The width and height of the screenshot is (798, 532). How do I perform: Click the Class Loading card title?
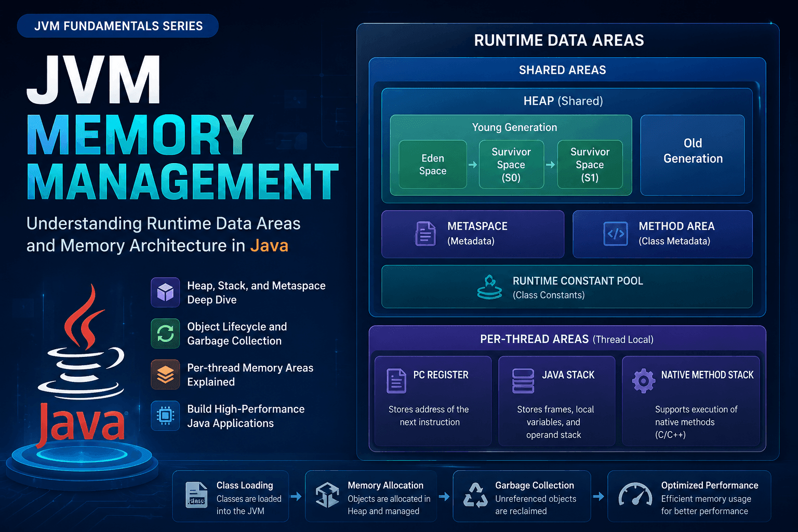[245, 485]
